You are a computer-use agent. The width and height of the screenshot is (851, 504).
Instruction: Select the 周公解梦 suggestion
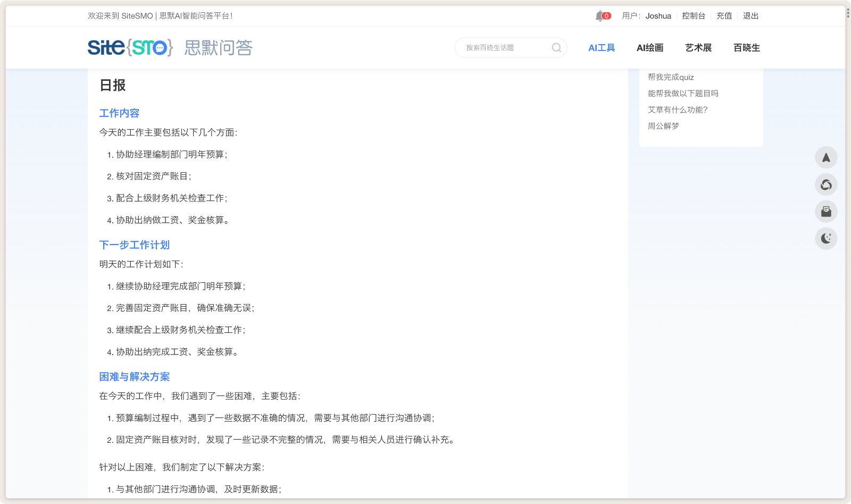tap(663, 126)
